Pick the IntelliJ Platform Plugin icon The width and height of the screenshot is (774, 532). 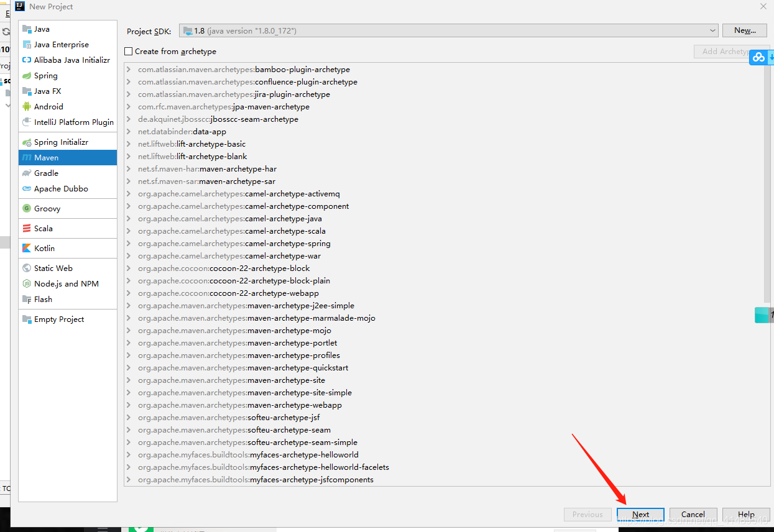point(27,122)
